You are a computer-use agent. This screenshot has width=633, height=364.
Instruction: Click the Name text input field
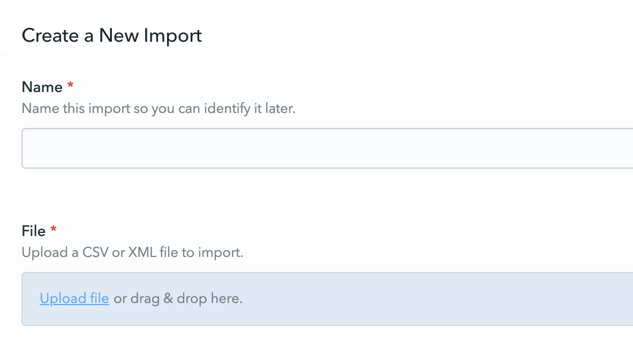pyautogui.click(x=327, y=148)
